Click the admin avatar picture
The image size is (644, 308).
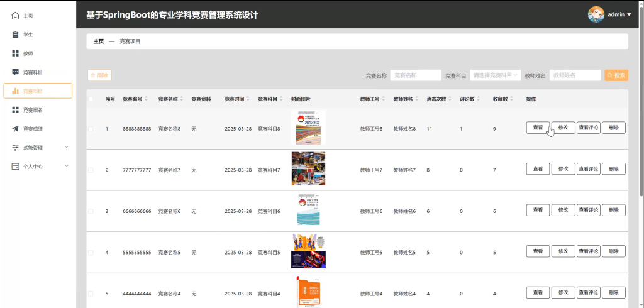pyautogui.click(x=596, y=14)
